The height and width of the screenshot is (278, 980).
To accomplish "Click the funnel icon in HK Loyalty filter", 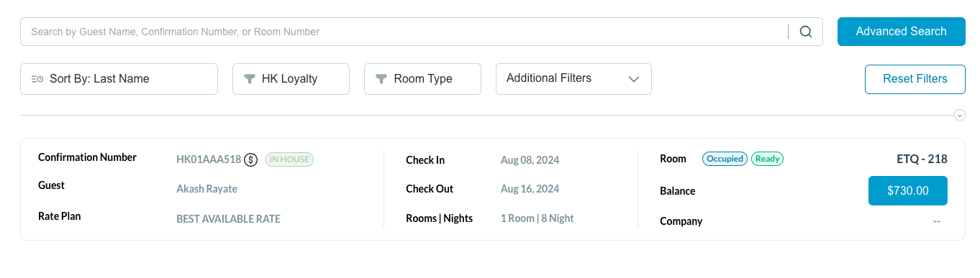I will click(250, 79).
